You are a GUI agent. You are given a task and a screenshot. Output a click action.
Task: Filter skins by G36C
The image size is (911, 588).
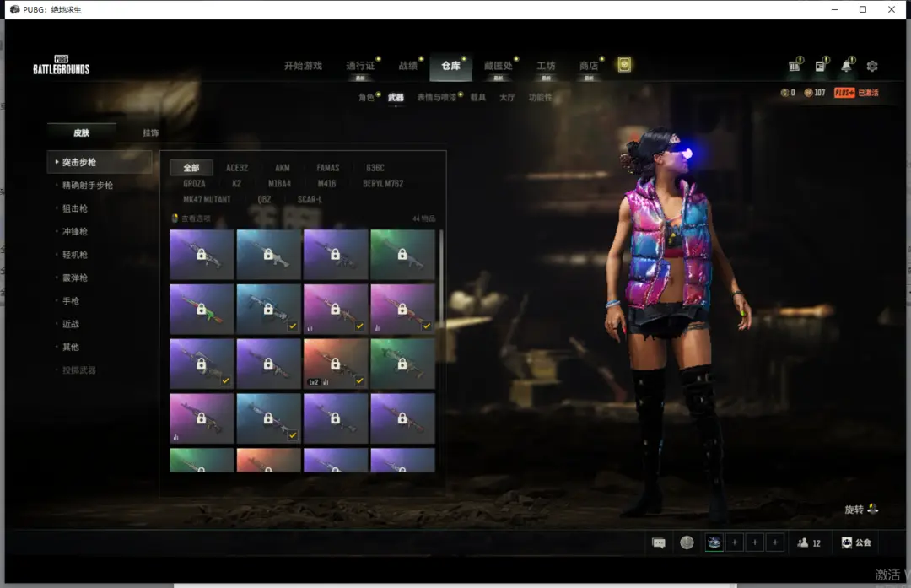pos(375,168)
